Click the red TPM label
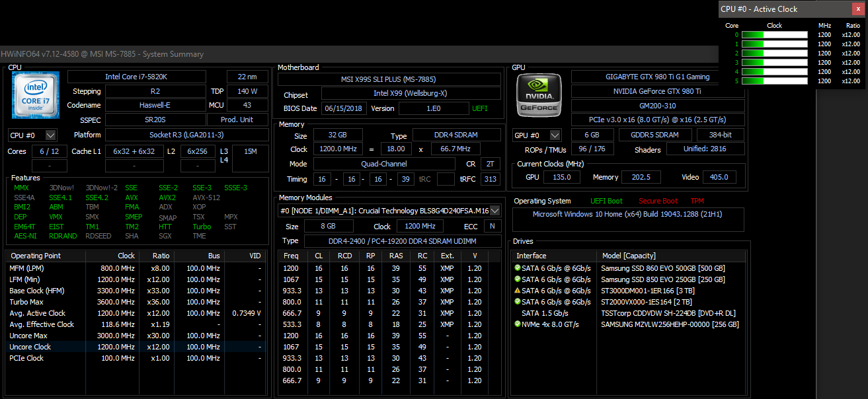Screen dimensions: 868x399 [697, 201]
